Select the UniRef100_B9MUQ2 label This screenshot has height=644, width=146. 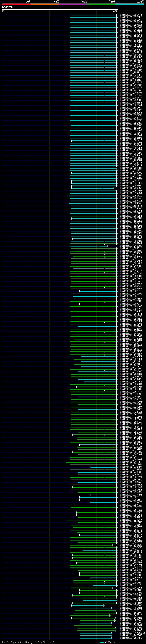pos(131,387)
